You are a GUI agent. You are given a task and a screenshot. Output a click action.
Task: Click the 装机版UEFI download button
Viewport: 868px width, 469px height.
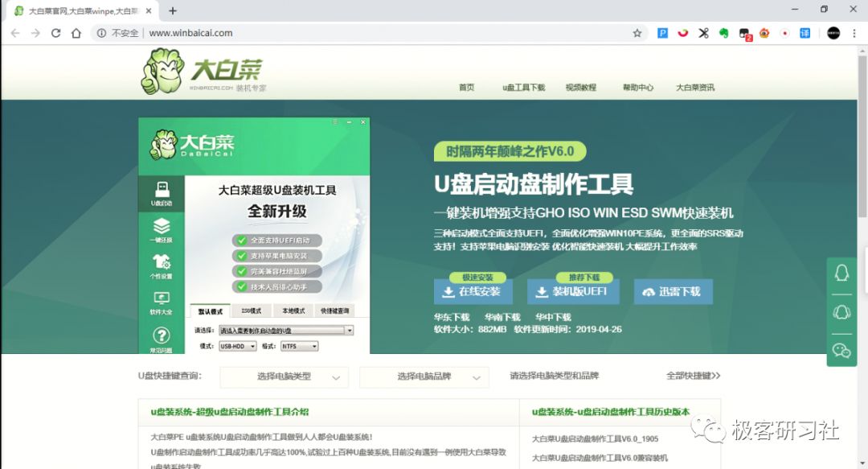[573, 291]
